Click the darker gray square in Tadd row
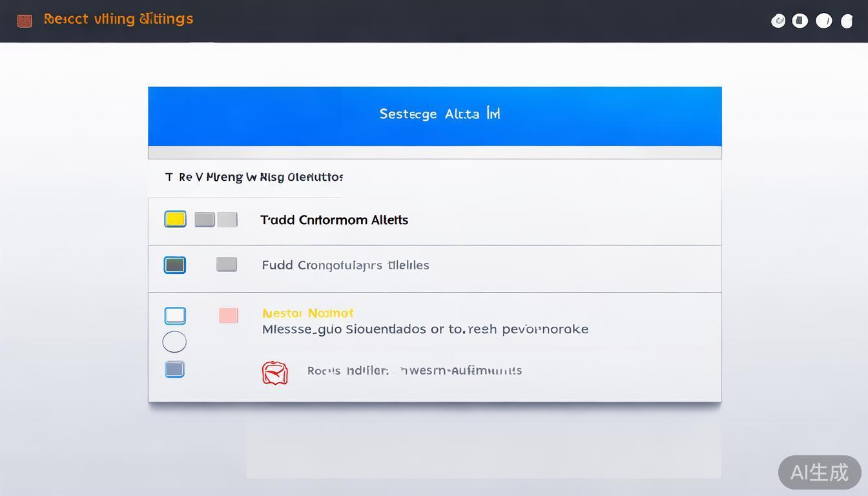 click(205, 220)
